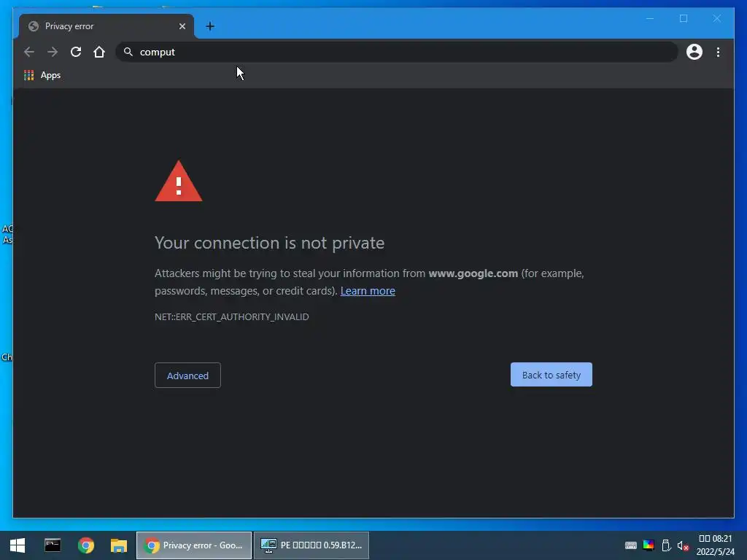
Task: Launch pinned Chrome from the taskbar
Action: [86, 545]
